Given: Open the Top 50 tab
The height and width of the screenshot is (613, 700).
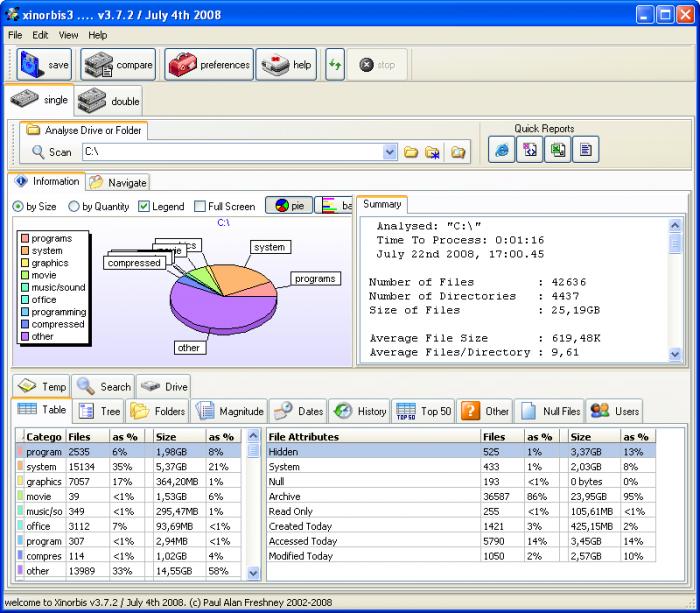Looking at the screenshot, I should tap(423, 411).
